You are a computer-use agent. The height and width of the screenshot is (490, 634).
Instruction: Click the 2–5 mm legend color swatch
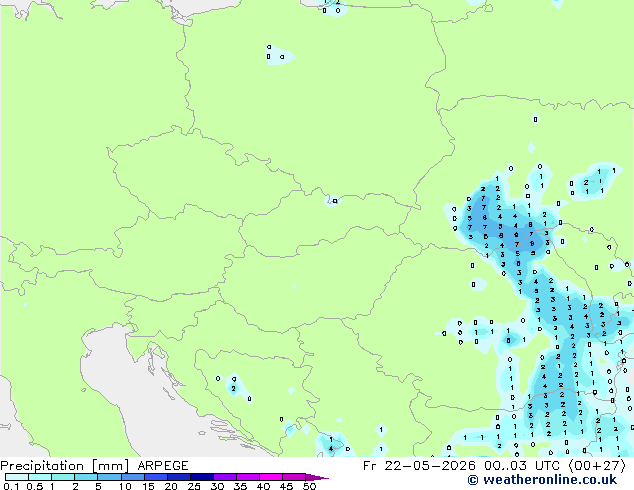click(x=86, y=477)
